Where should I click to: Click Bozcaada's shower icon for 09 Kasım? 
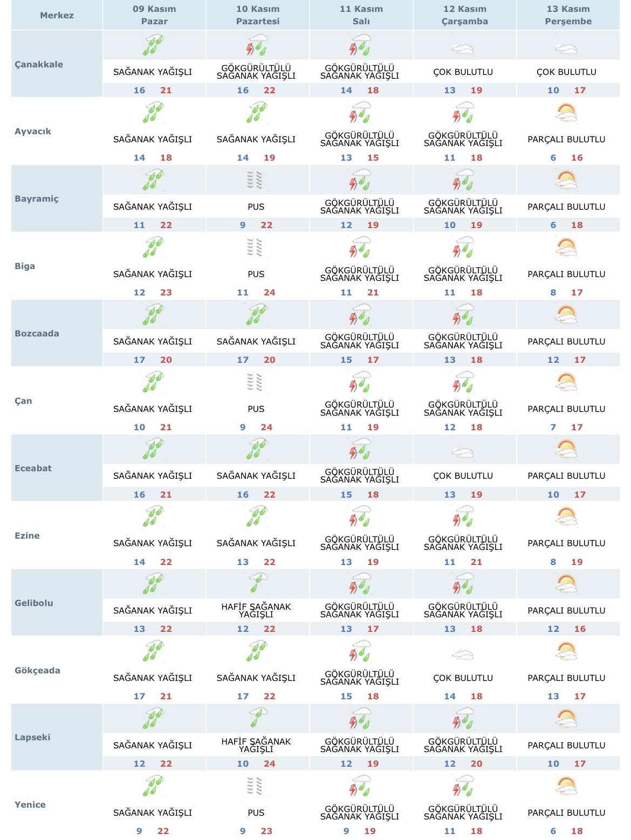(x=153, y=315)
